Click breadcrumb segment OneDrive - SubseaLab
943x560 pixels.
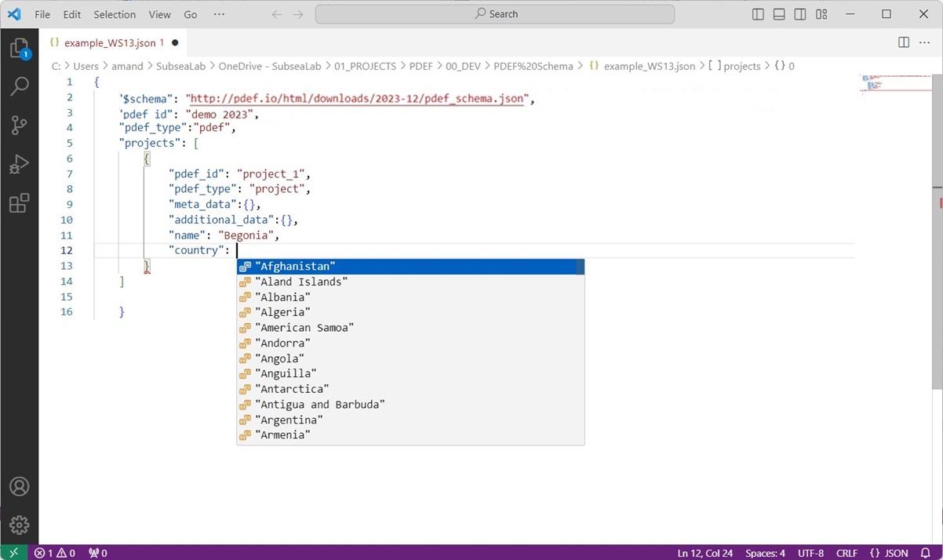tap(270, 67)
